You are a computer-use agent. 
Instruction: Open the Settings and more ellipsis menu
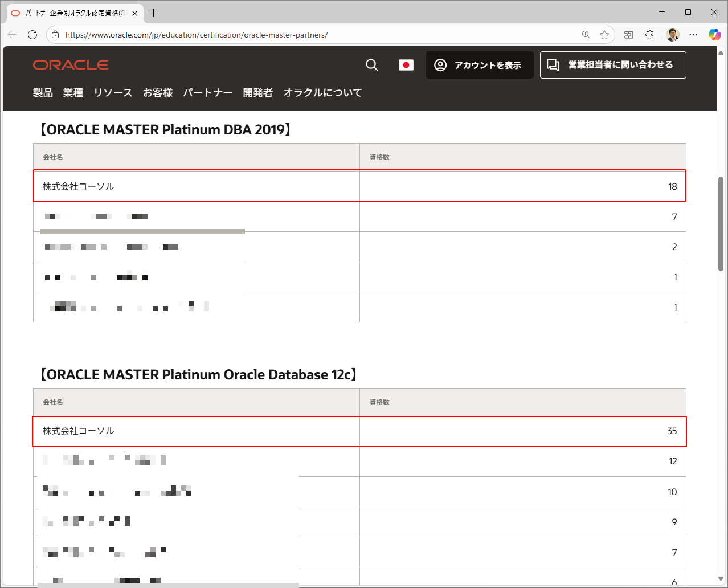(x=693, y=35)
